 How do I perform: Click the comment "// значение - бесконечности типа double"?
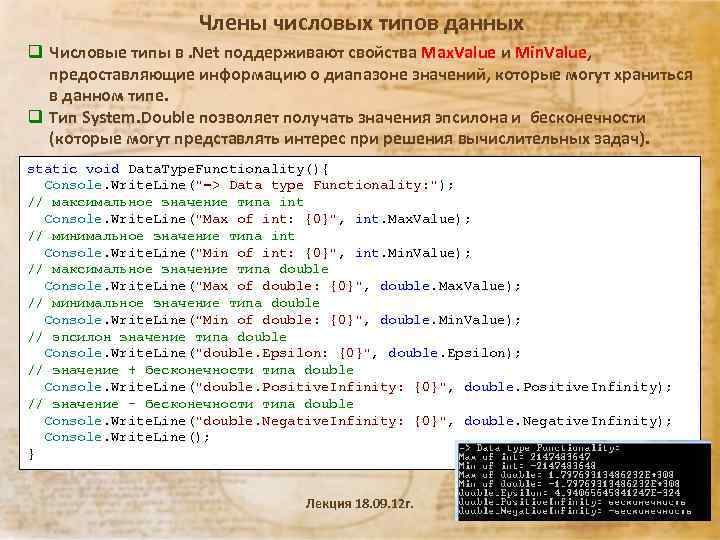point(191,405)
